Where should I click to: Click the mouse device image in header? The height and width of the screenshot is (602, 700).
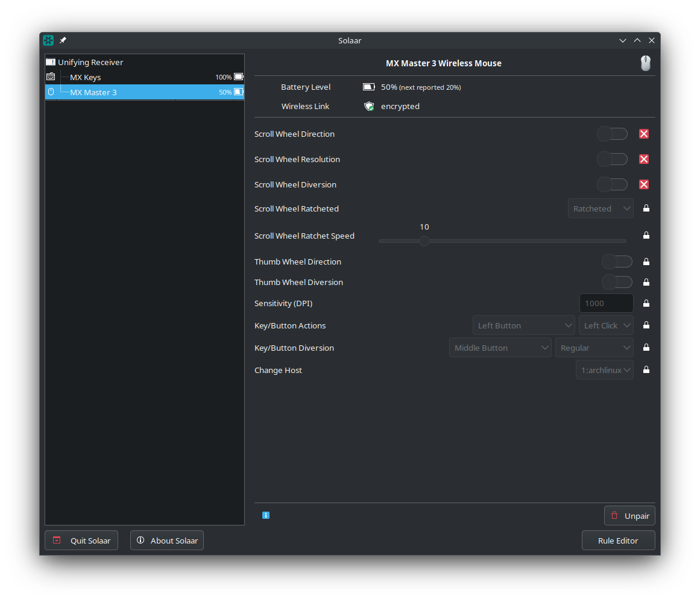click(x=646, y=63)
